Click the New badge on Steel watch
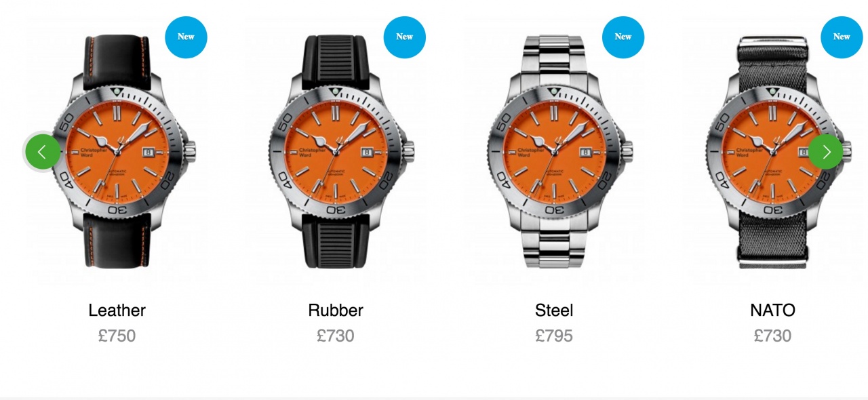 click(x=623, y=37)
